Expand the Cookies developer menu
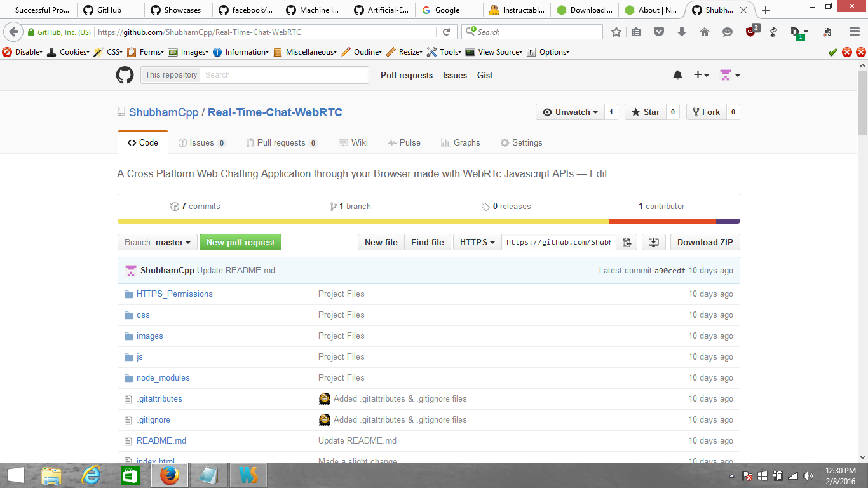The image size is (868, 488). pos(68,52)
